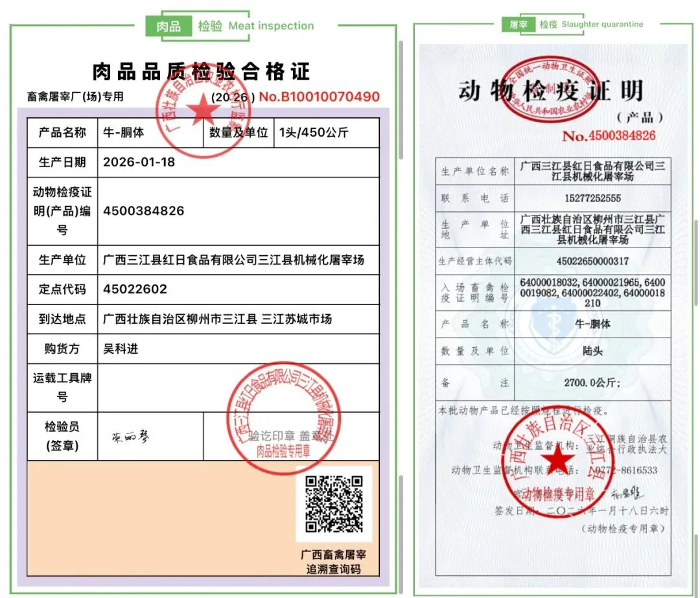Click 牛-胴体 in the meat inspection table

tap(124, 133)
